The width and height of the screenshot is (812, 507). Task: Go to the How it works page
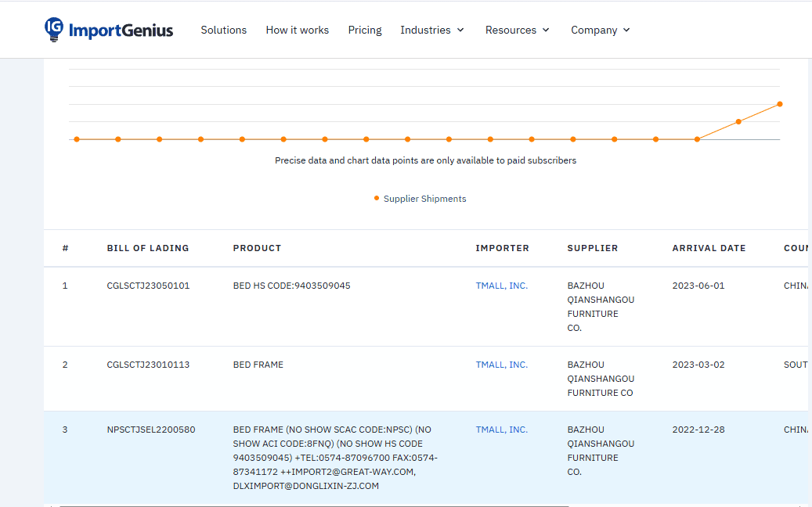pos(297,30)
